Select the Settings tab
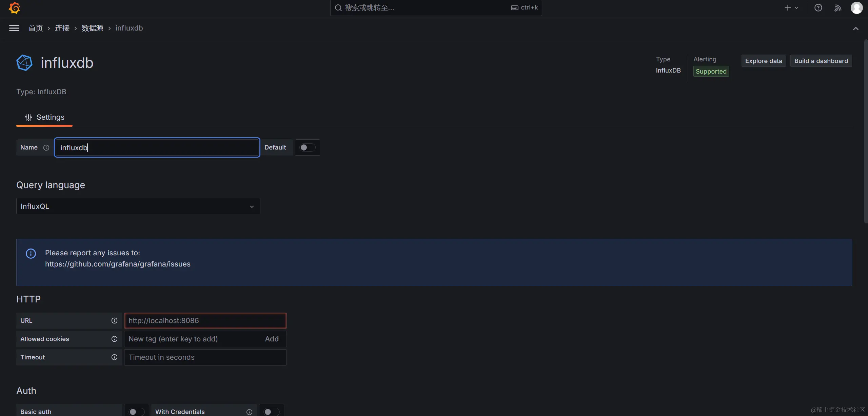The height and width of the screenshot is (416, 868). [44, 117]
